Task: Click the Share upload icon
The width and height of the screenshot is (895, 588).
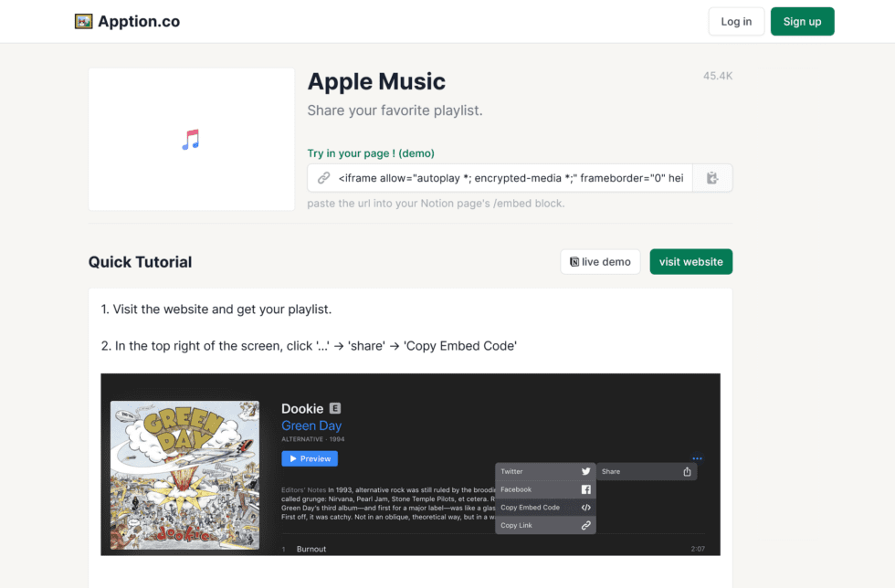Action: pyautogui.click(x=687, y=471)
